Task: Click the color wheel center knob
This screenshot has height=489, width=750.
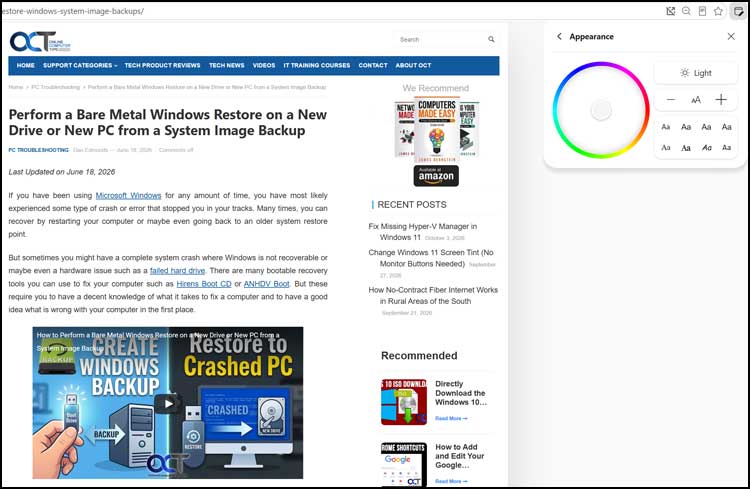Action: [601, 110]
